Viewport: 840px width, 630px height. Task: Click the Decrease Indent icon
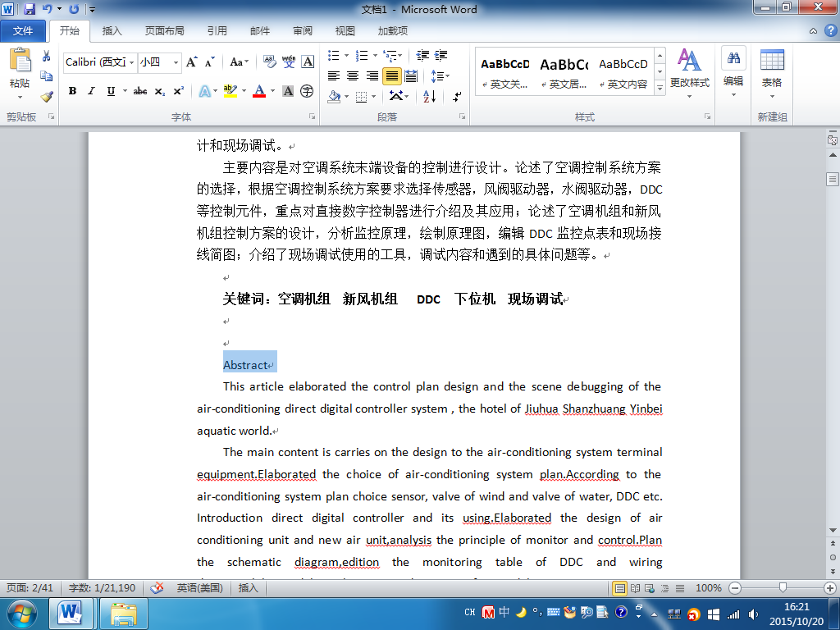click(x=422, y=55)
